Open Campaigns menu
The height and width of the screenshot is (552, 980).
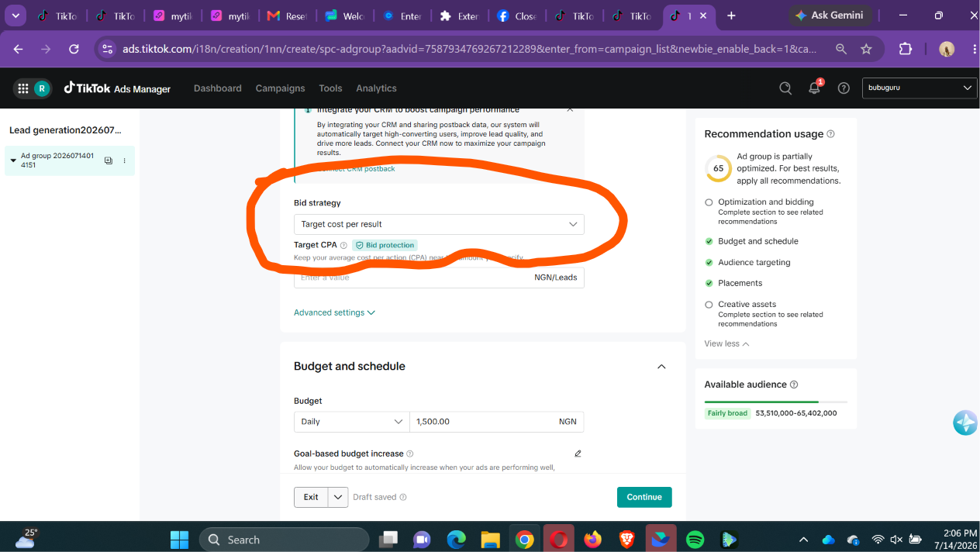[280, 88]
